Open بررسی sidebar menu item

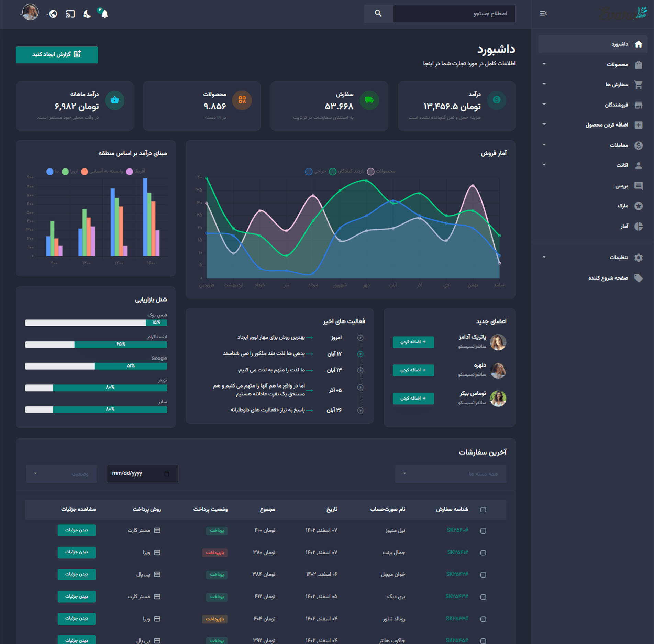pyautogui.click(x=593, y=186)
